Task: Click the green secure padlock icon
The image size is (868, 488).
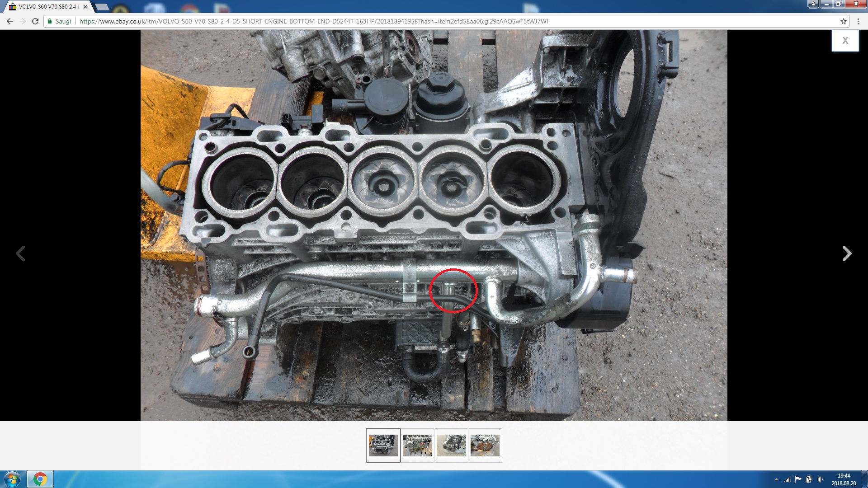Action: pos(50,21)
